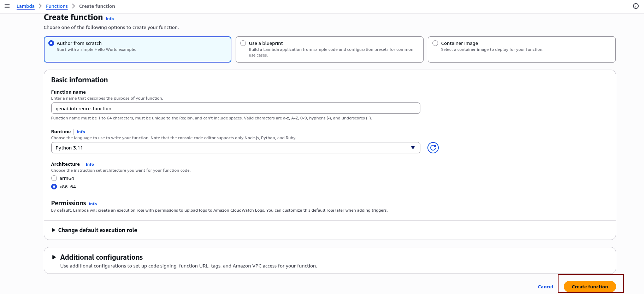Choose x86_64 architecture
The image size is (644, 294).
(x=54, y=187)
